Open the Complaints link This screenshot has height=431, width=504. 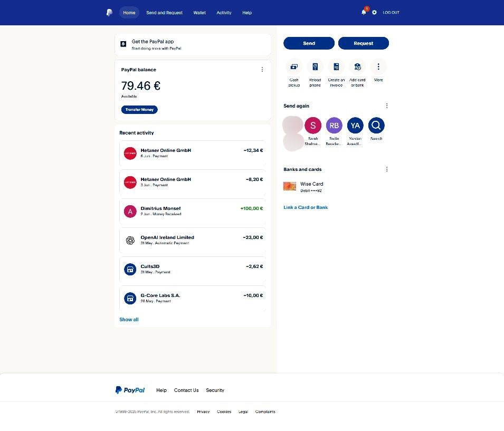click(265, 411)
